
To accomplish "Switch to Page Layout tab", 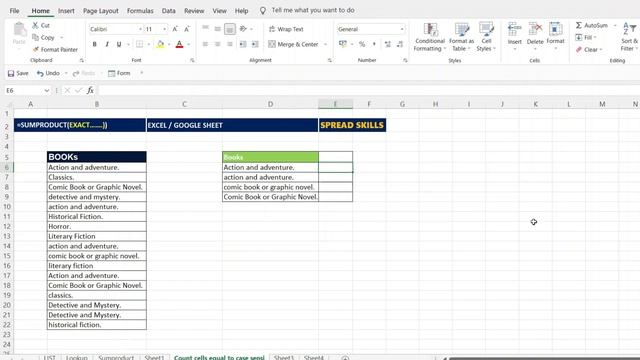I will (x=100, y=11).
